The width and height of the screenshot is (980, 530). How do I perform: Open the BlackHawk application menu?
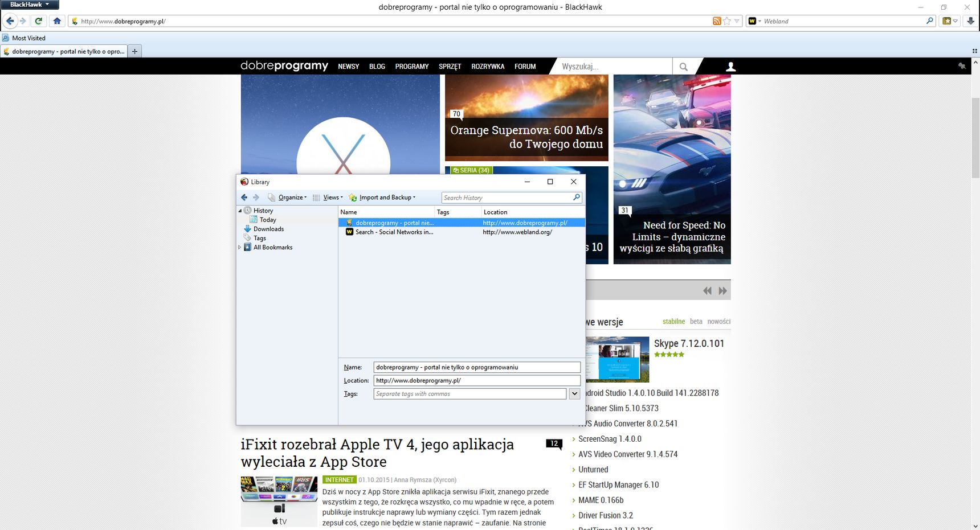click(30, 5)
